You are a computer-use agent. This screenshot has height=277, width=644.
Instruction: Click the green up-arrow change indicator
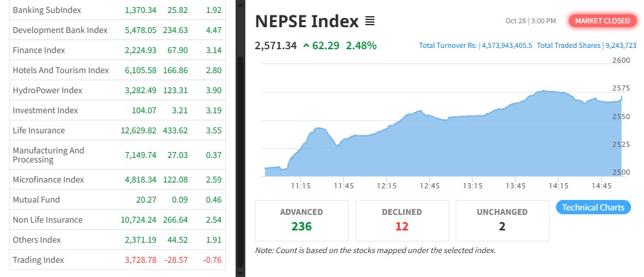pos(305,46)
